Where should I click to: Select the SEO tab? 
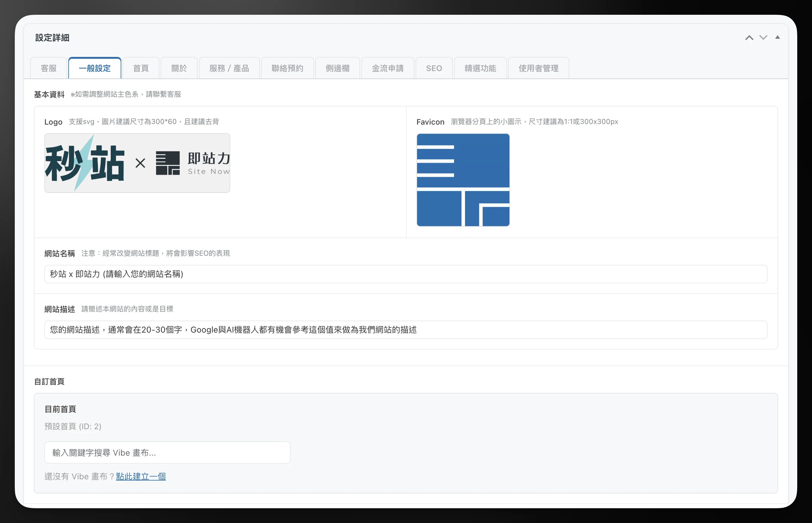point(434,68)
